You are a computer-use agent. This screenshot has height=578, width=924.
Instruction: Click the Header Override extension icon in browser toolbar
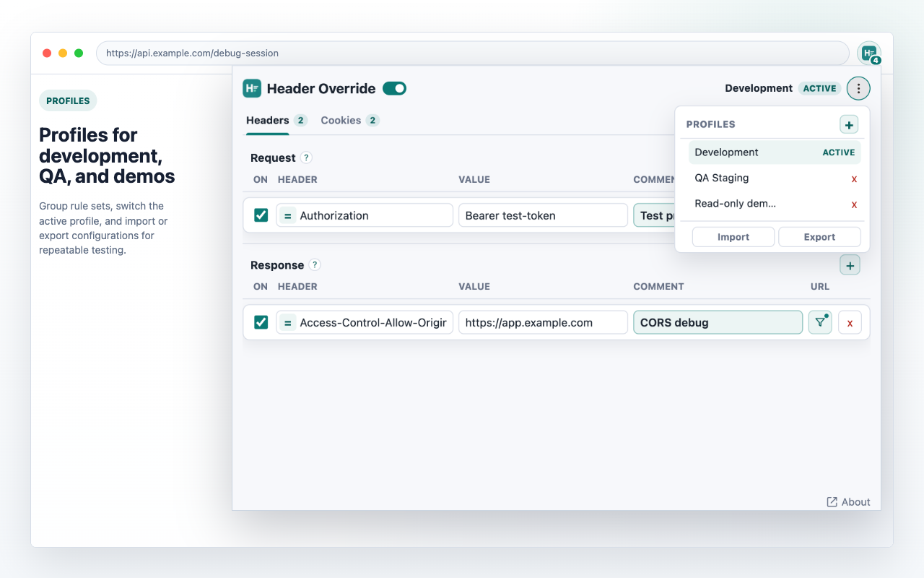click(869, 53)
